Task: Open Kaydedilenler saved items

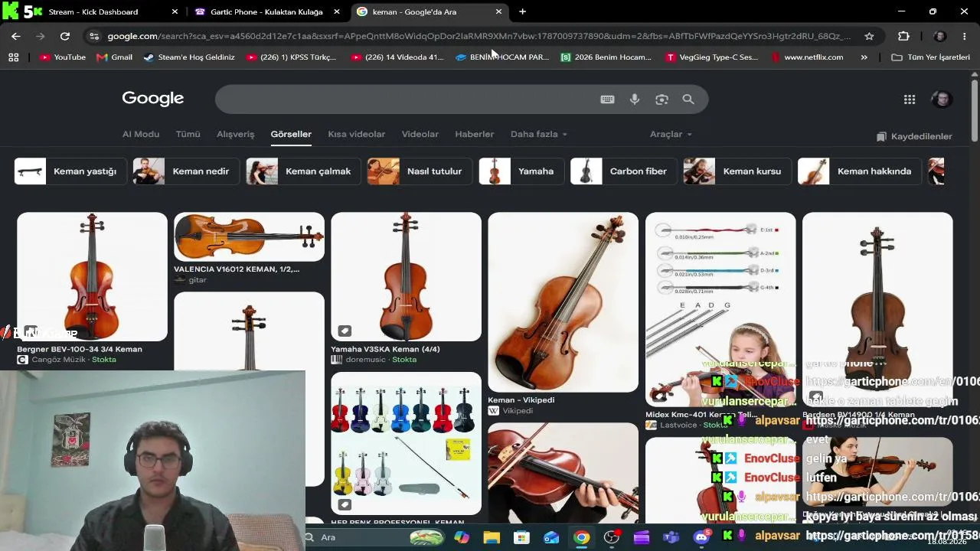Action: click(x=914, y=136)
